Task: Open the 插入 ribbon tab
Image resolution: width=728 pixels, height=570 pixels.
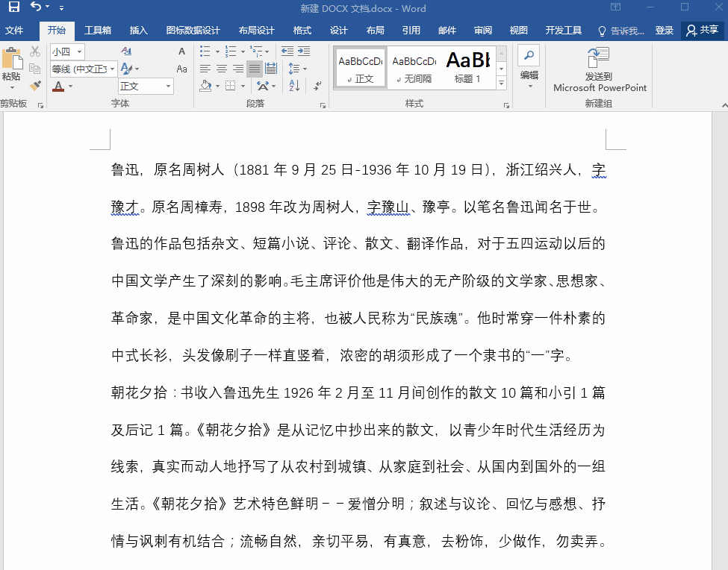Action: click(x=138, y=31)
